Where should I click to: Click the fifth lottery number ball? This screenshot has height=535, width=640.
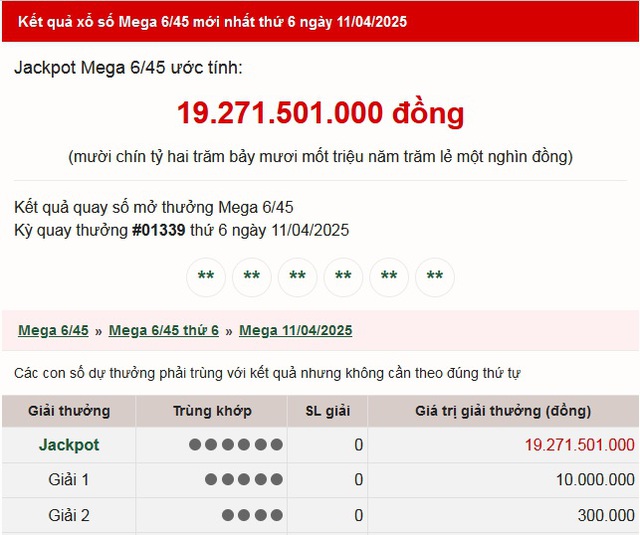[x=389, y=277]
